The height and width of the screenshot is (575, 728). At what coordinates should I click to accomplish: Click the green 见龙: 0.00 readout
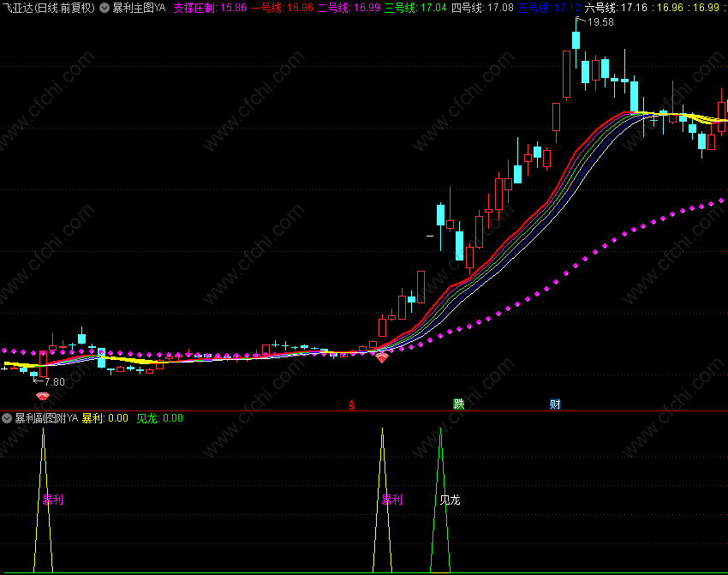pos(159,418)
